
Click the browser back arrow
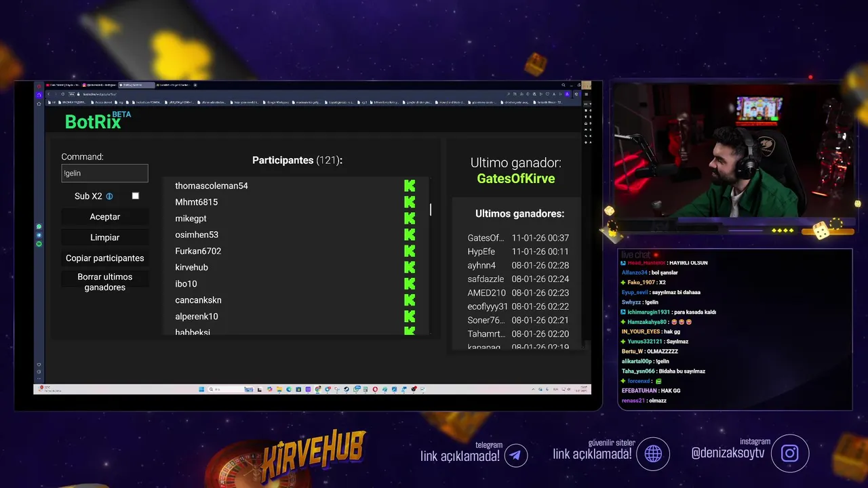tap(48, 94)
